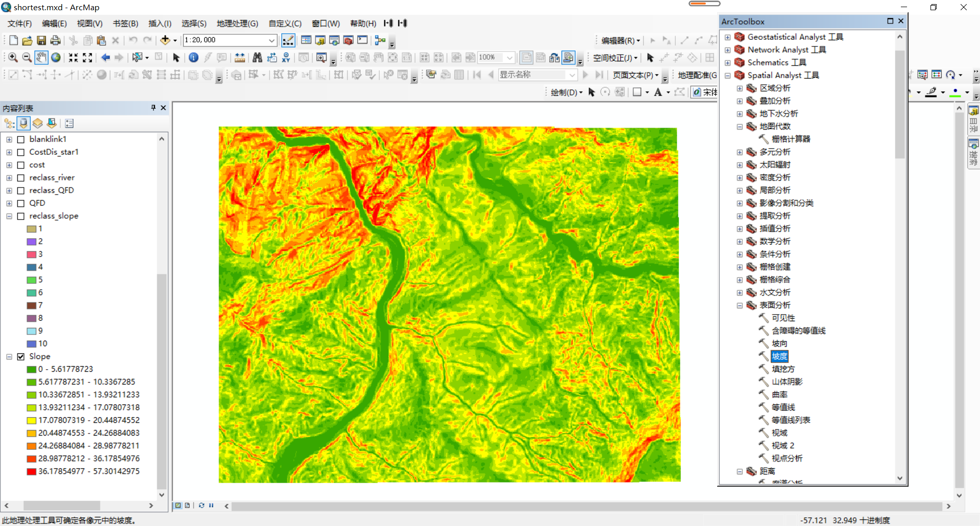Activate the Pan tool
980x526 pixels.
(x=41, y=57)
